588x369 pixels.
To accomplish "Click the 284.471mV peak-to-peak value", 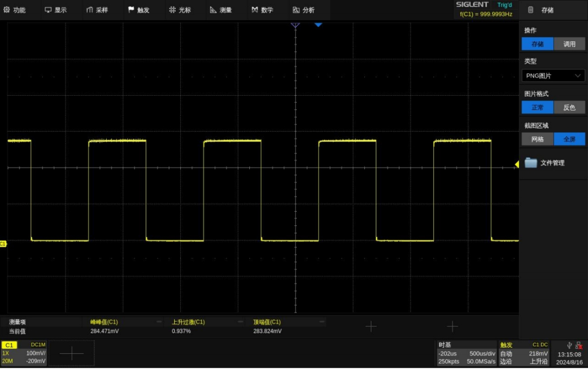I will [105, 331].
